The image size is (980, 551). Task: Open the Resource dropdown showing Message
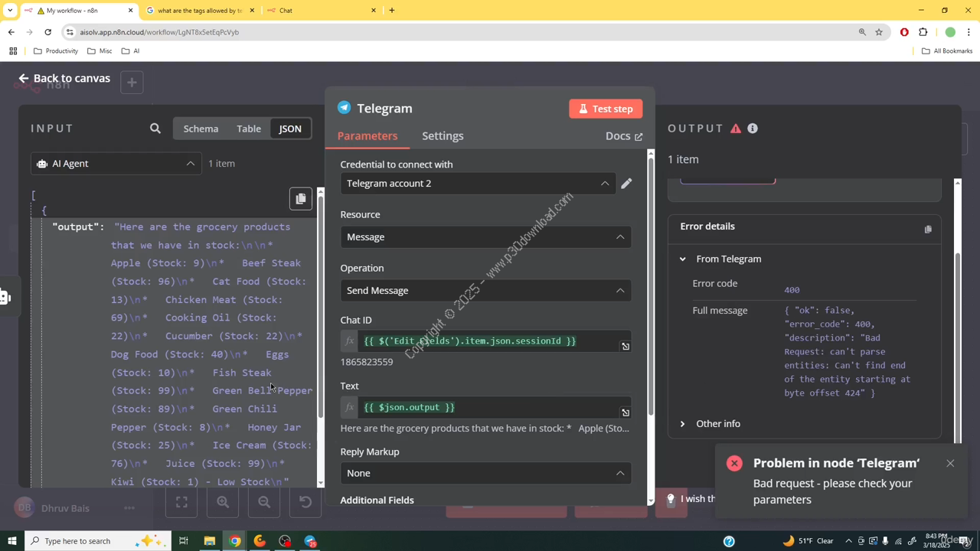coord(485,237)
